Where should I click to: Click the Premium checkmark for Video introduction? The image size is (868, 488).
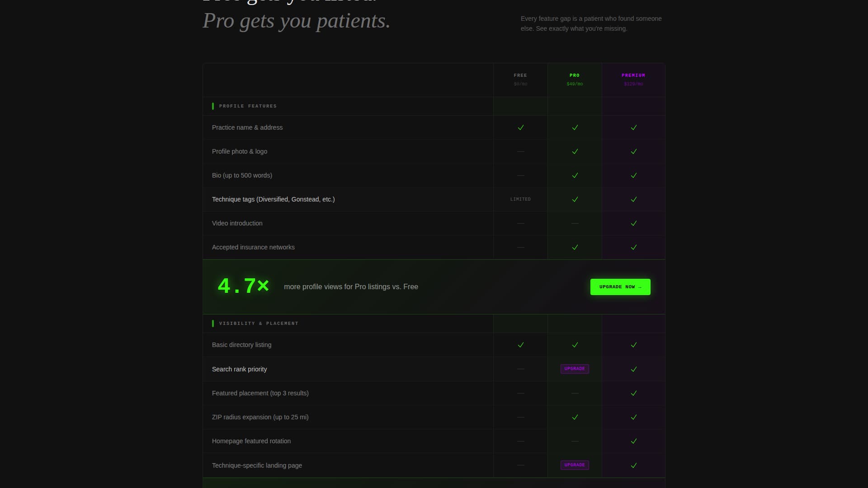point(633,223)
